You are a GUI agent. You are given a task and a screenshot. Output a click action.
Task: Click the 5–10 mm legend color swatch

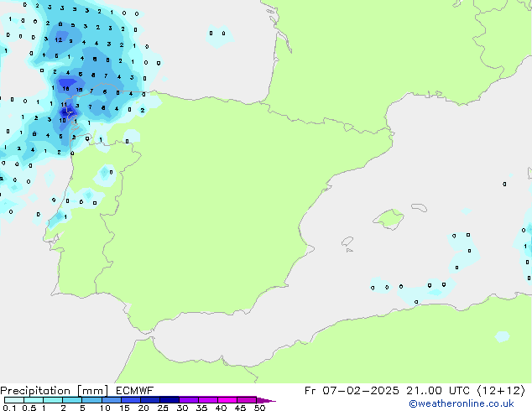pos(91,400)
